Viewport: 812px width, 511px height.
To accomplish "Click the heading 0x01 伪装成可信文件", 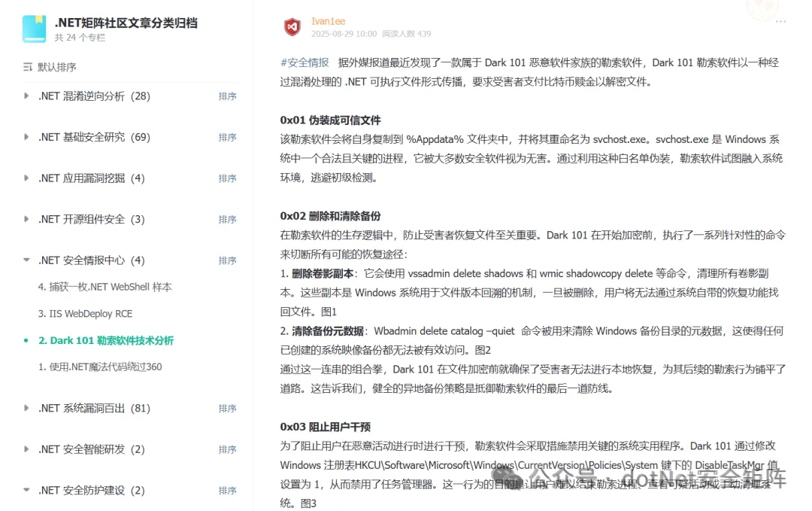I will pos(330,120).
